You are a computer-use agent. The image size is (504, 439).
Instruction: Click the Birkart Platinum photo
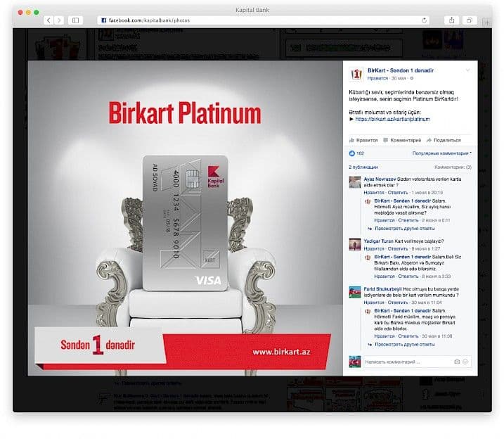click(185, 218)
